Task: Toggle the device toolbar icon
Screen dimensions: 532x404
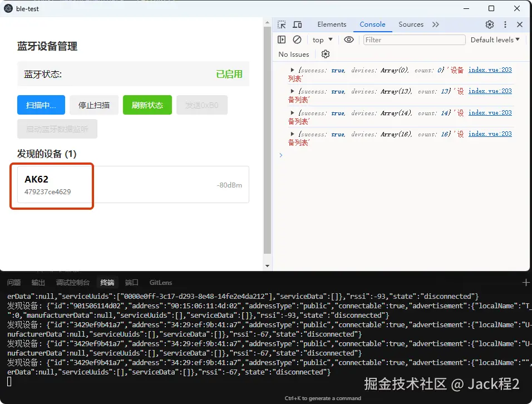Action: pyautogui.click(x=297, y=24)
